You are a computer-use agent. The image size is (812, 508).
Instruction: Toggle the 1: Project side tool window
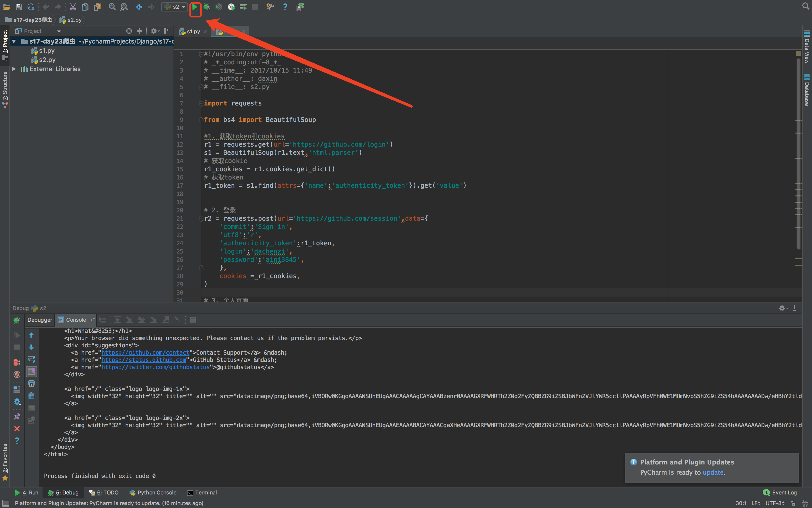coord(5,45)
